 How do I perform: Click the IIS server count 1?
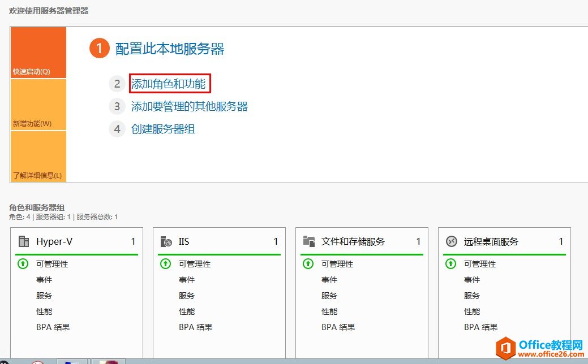[x=276, y=241]
